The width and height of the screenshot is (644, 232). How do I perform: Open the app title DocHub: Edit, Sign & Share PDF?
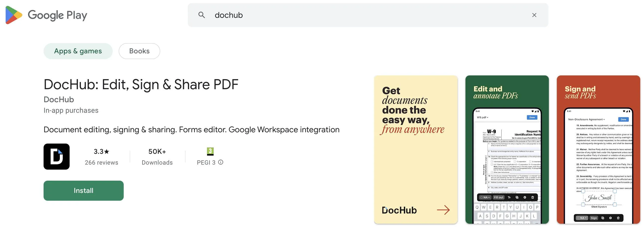click(x=141, y=84)
